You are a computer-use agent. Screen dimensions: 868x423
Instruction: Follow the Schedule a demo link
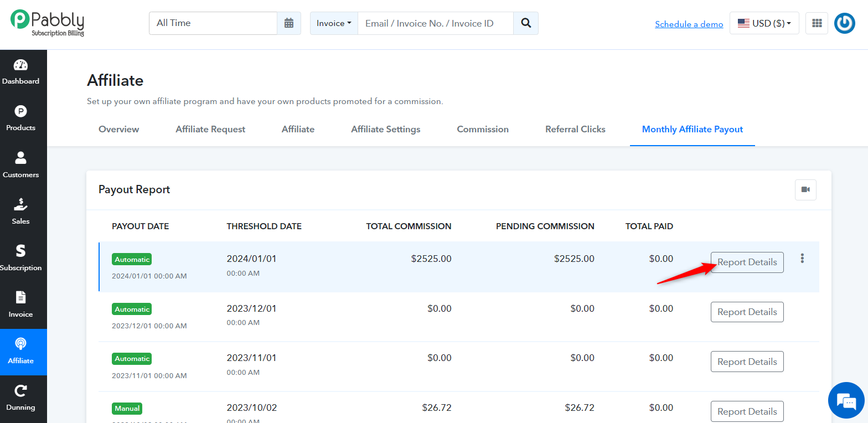pos(689,24)
